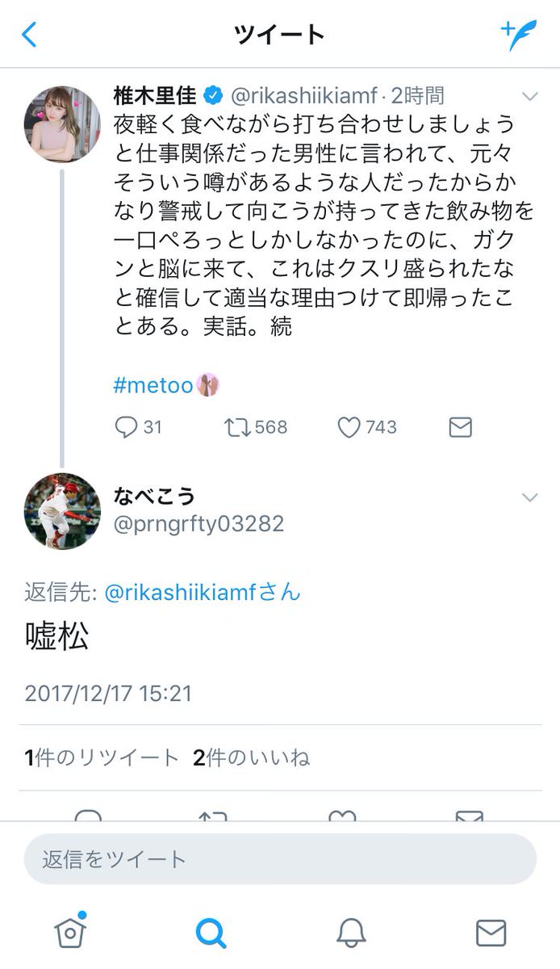Open Home tab in bottom bar
Image resolution: width=560 pixels, height=969 pixels.
tap(70, 931)
